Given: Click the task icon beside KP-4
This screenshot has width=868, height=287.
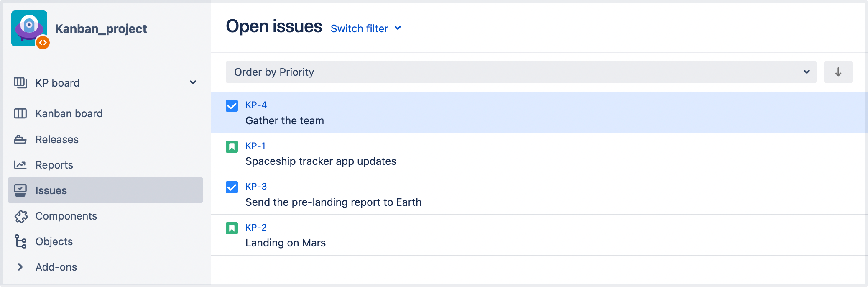Looking at the screenshot, I should tap(232, 105).
